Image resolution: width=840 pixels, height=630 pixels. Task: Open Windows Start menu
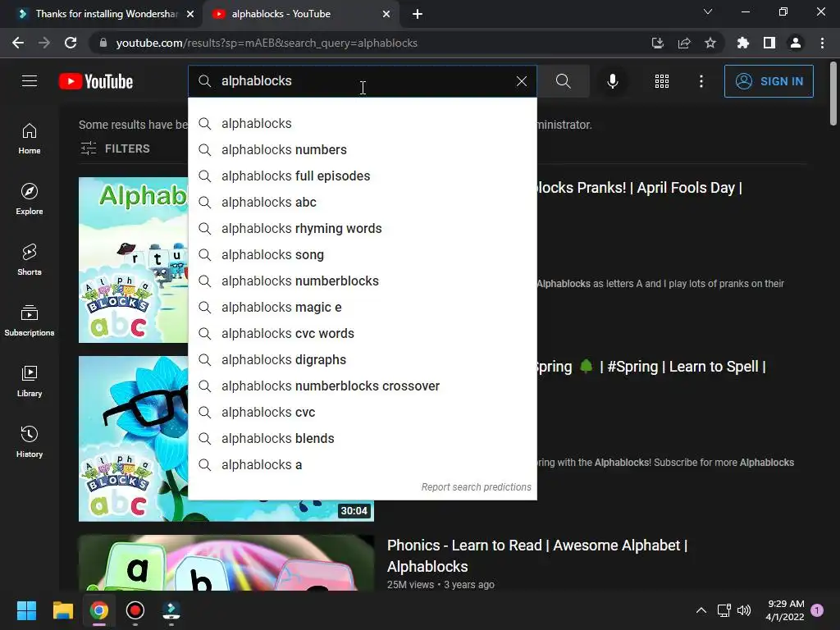(x=26, y=610)
